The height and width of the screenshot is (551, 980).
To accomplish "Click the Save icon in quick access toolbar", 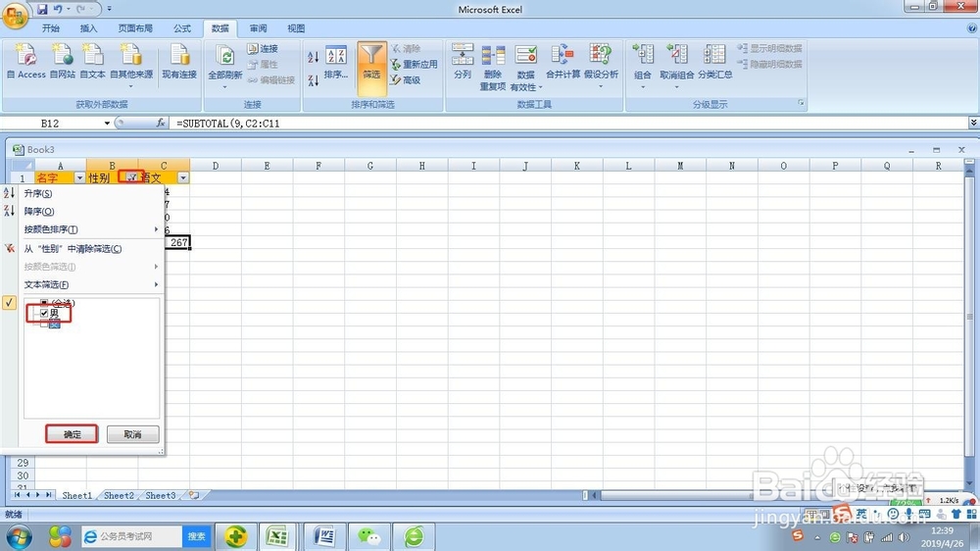I will click(42, 9).
